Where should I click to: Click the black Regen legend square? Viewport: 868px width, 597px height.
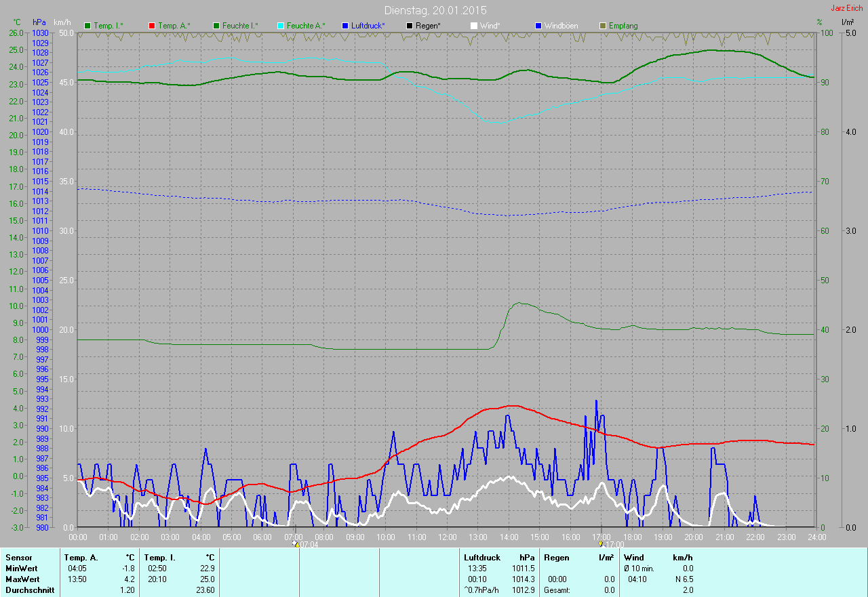coord(410,26)
